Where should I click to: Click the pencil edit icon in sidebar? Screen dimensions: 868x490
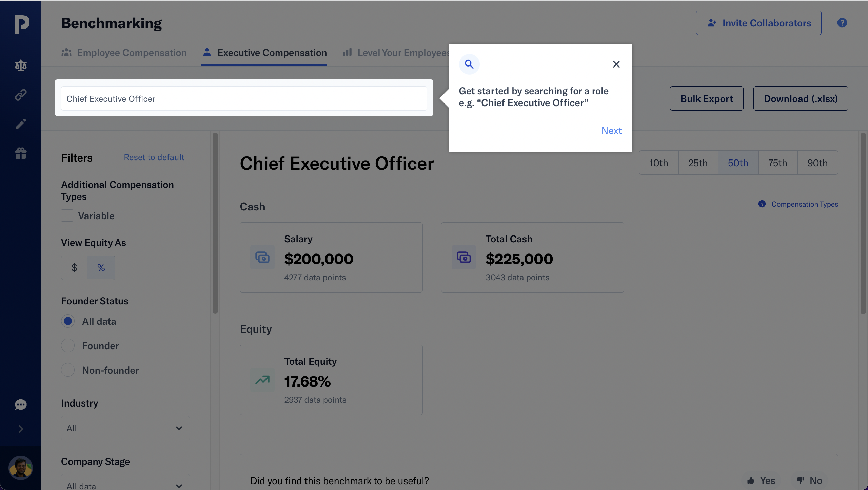click(21, 124)
